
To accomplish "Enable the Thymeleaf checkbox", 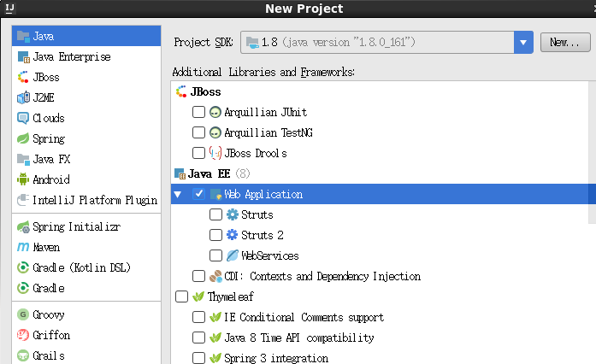I will pos(181,296).
